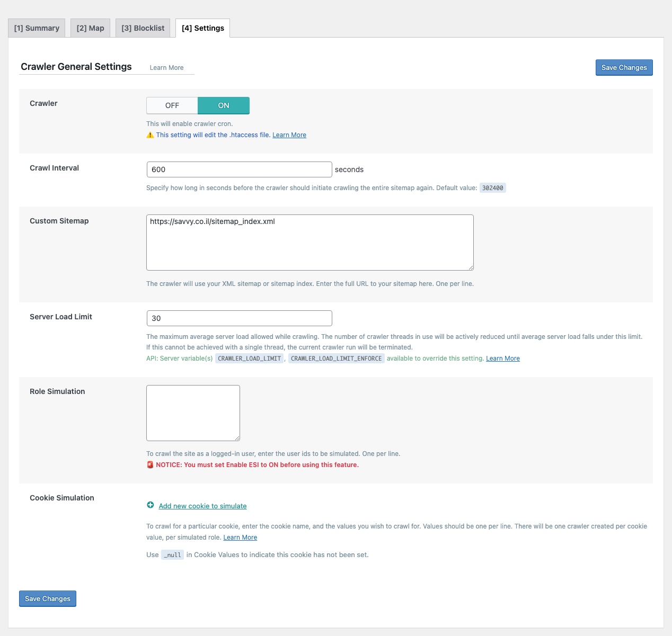The image size is (672, 636).
Task: Focus the Crawl Interval seconds field
Action: click(x=239, y=169)
